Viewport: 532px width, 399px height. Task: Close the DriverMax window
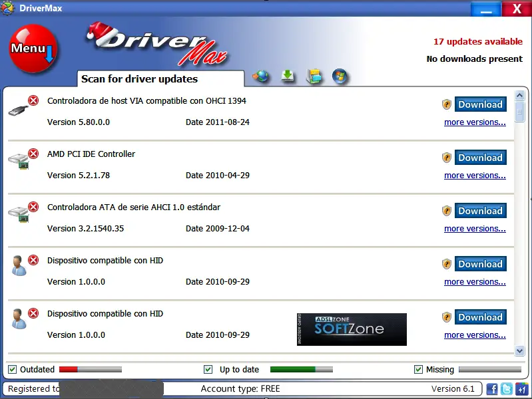(x=517, y=9)
